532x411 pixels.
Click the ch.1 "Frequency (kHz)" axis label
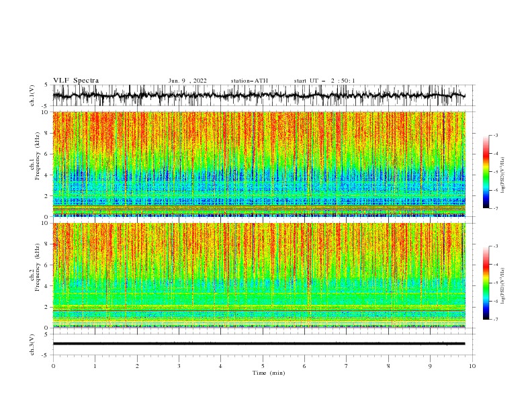pos(38,156)
